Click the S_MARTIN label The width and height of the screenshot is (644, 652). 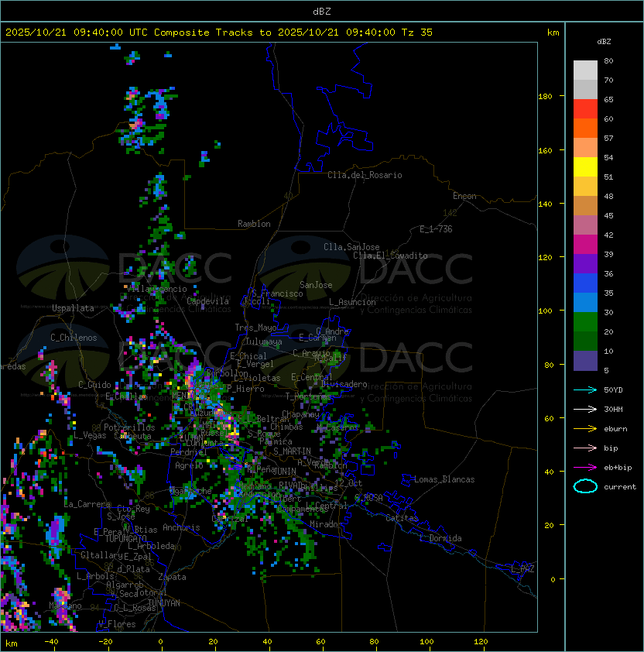[x=292, y=451]
